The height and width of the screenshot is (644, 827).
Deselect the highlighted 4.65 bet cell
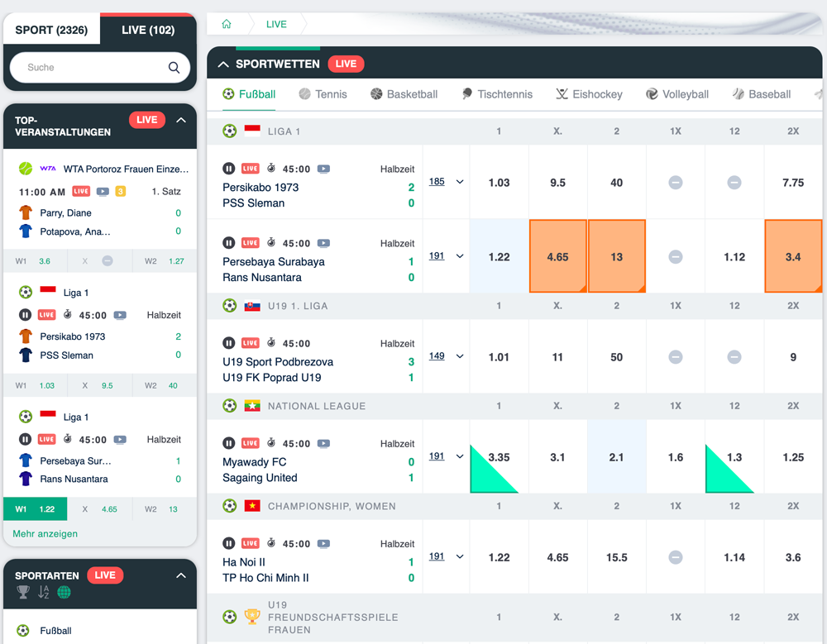558,256
